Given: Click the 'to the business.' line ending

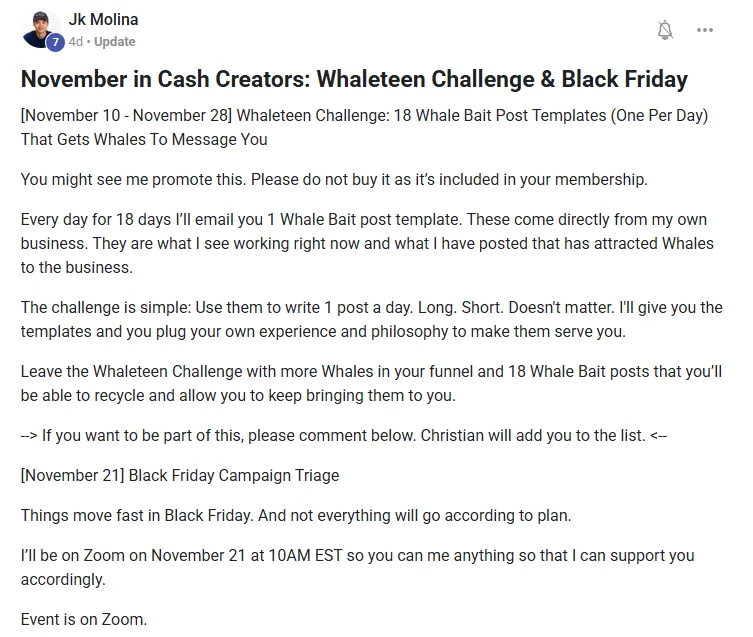Looking at the screenshot, I should tap(76, 267).
